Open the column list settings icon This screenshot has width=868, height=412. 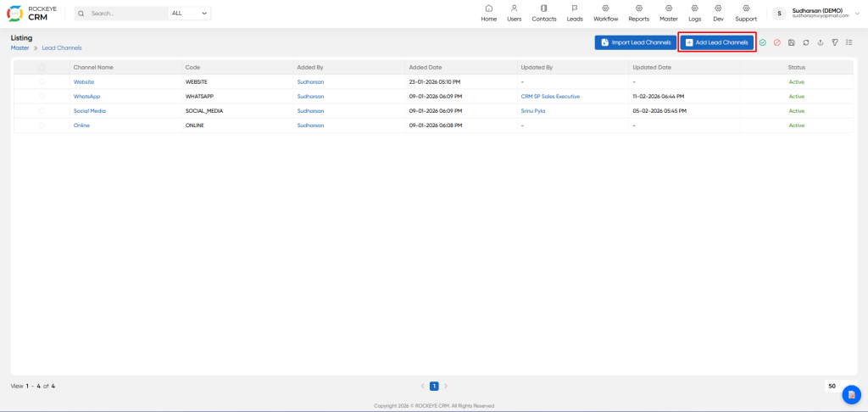849,42
